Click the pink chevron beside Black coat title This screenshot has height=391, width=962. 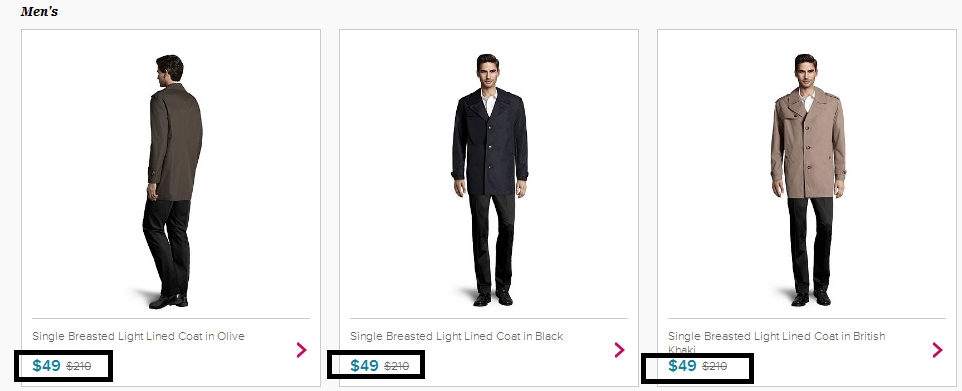click(x=619, y=350)
